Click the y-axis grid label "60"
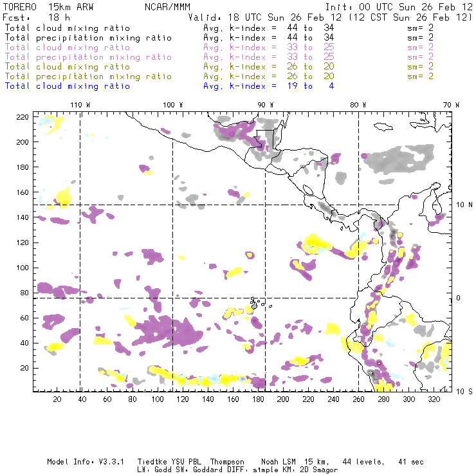The width and height of the screenshot is (476, 476). pos(24,318)
